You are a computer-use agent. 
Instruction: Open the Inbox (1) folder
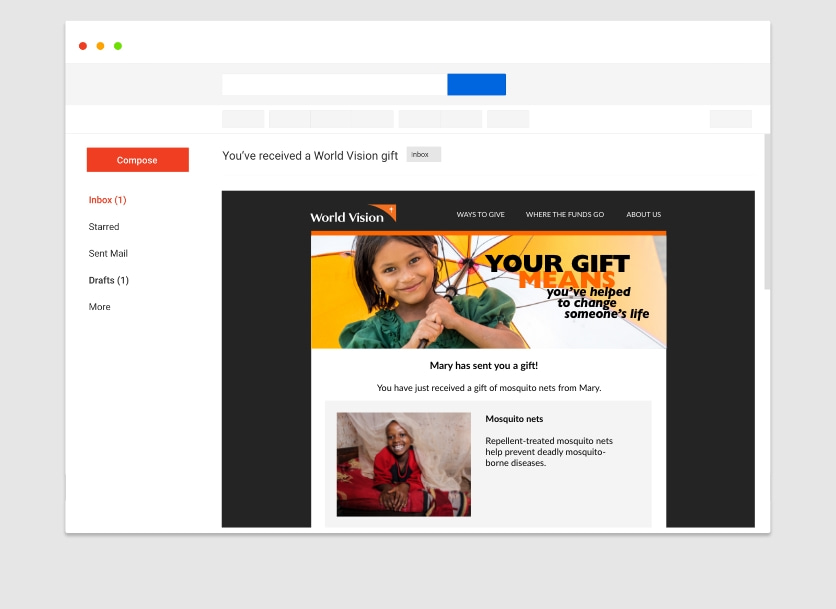pos(107,200)
